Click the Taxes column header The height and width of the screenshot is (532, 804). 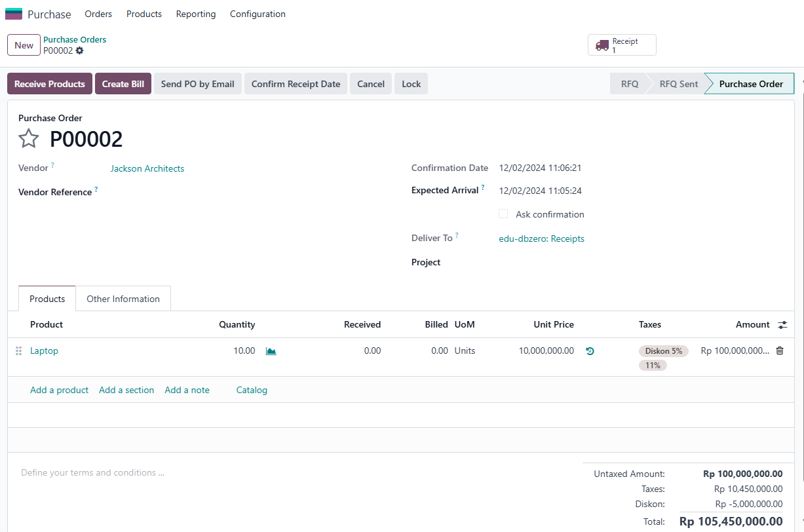pos(650,324)
